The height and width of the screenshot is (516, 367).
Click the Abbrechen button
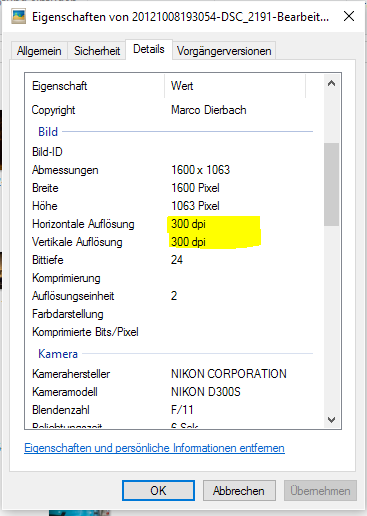(239, 491)
